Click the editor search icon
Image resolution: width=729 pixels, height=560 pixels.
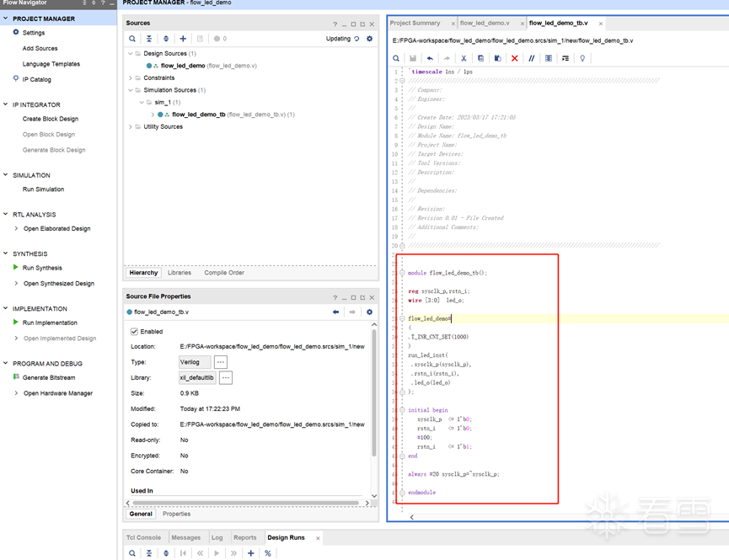coord(396,58)
